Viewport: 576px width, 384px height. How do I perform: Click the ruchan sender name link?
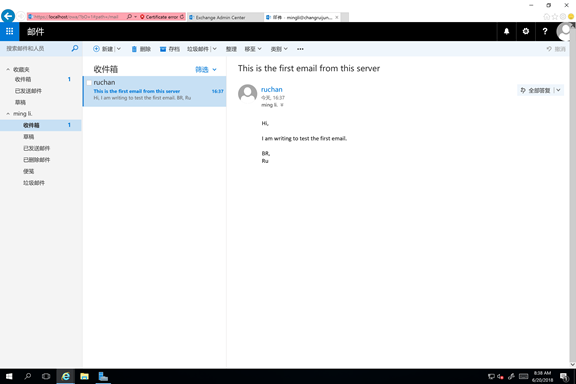[x=271, y=89]
